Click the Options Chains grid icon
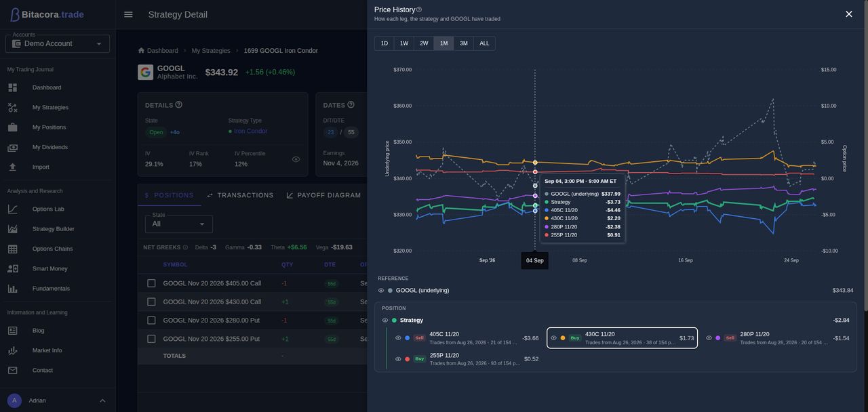The width and height of the screenshot is (868, 412). [12, 249]
